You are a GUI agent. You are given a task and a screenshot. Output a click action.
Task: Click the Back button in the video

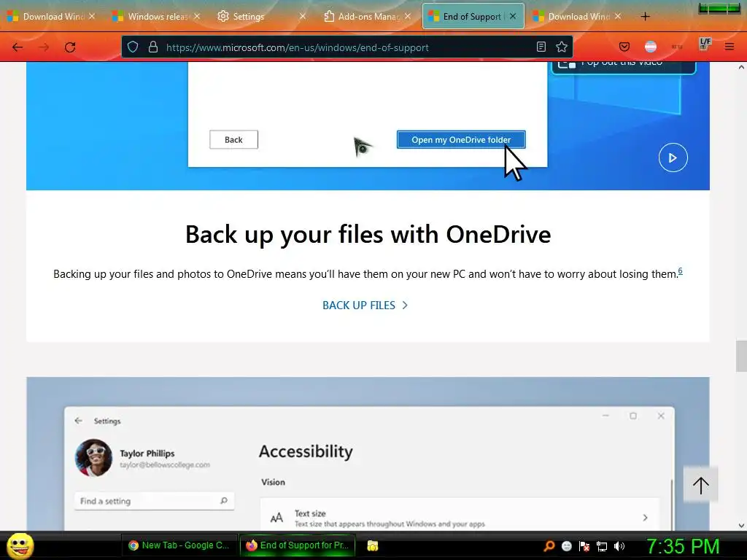233,139
